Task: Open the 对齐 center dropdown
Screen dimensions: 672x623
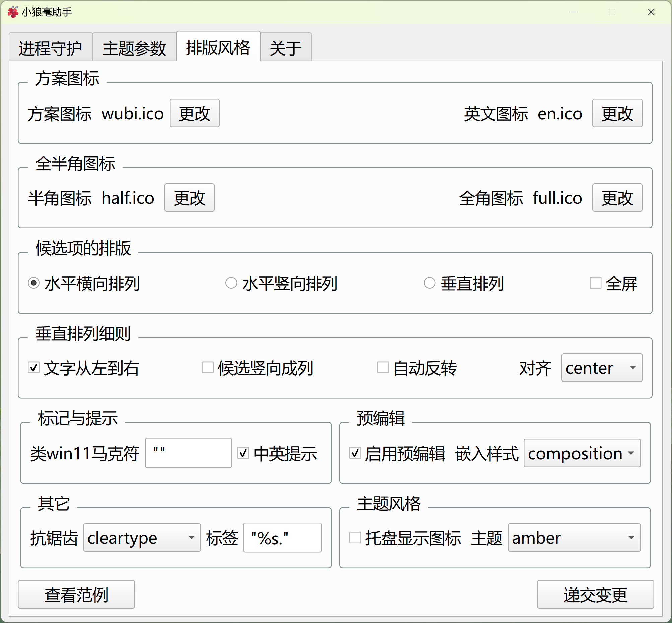Action: pos(601,367)
